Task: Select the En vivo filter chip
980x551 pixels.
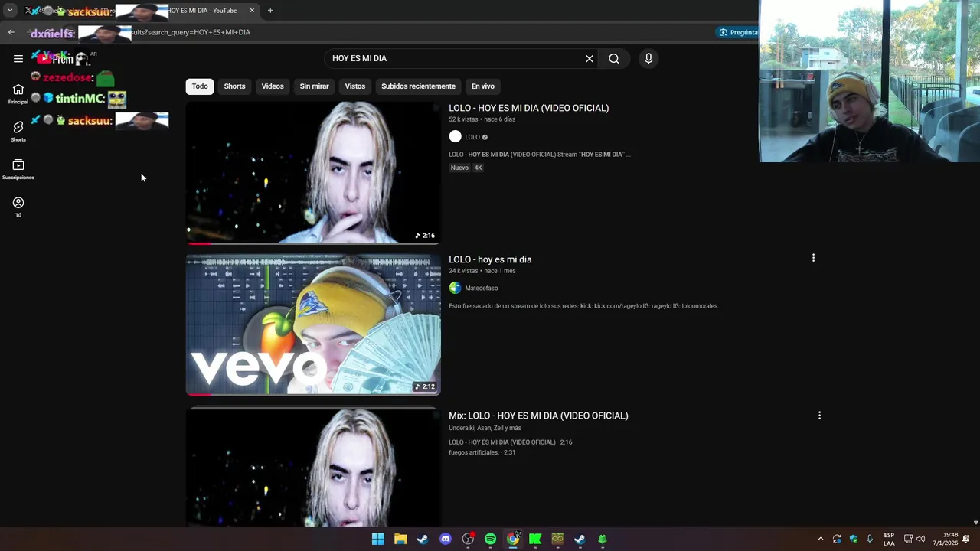Action: [483, 86]
